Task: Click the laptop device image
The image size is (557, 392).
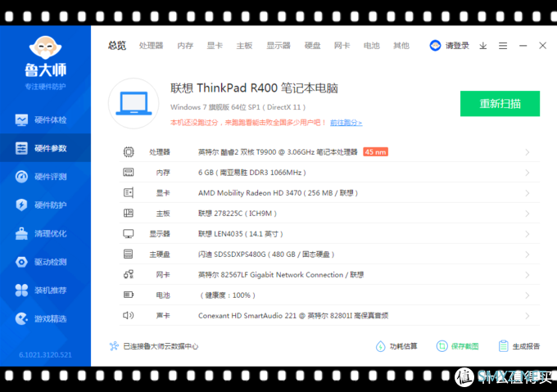Action: point(134,103)
